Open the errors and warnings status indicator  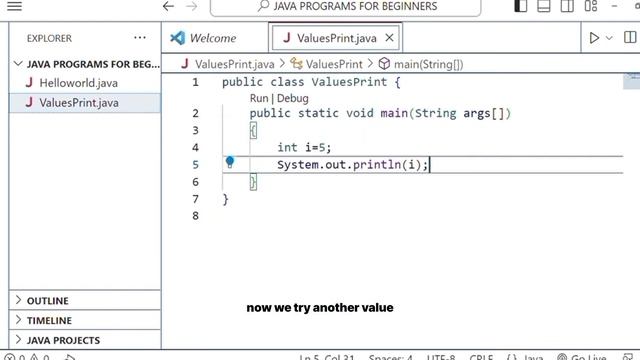click(x=27, y=357)
